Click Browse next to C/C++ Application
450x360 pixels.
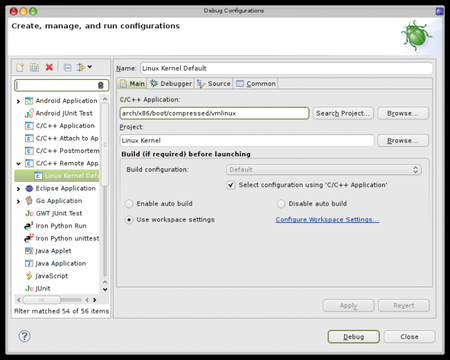click(403, 113)
